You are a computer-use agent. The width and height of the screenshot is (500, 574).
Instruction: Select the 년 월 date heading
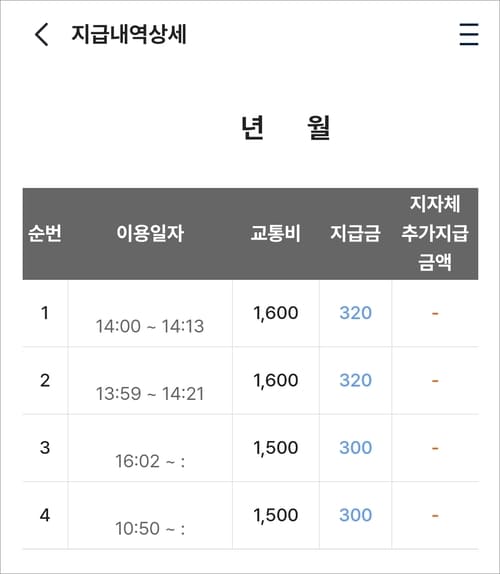(x=286, y=127)
